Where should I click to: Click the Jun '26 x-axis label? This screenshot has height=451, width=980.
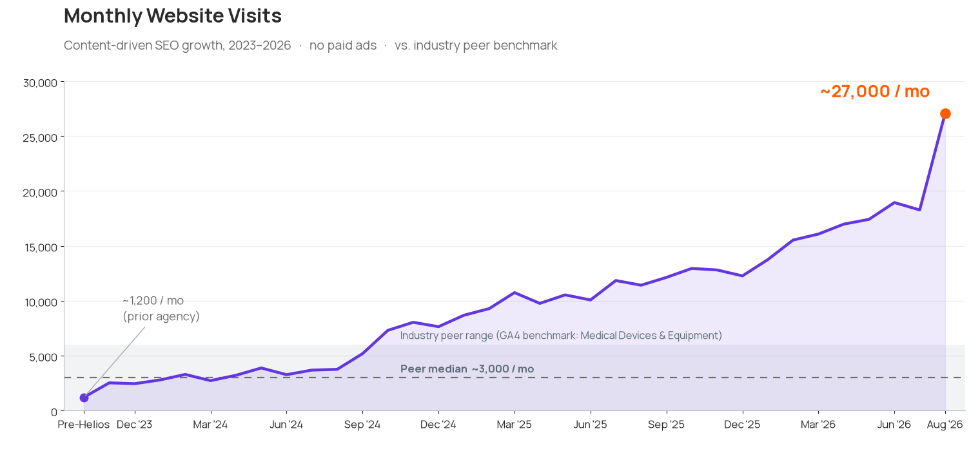pyautogui.click(x=894, y=425)
